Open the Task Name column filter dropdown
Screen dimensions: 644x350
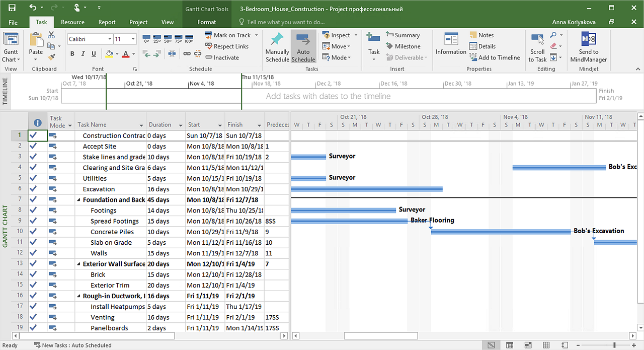141,125
